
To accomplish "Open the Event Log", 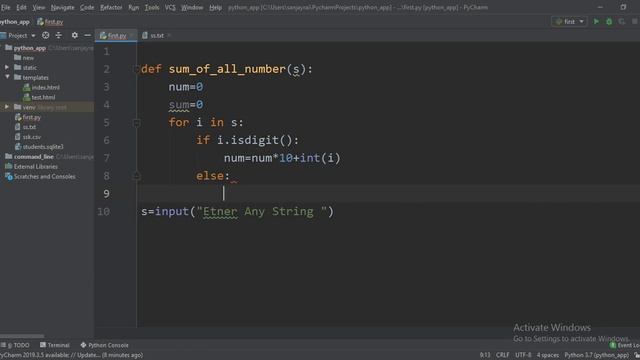I will [x=624, y=345].
